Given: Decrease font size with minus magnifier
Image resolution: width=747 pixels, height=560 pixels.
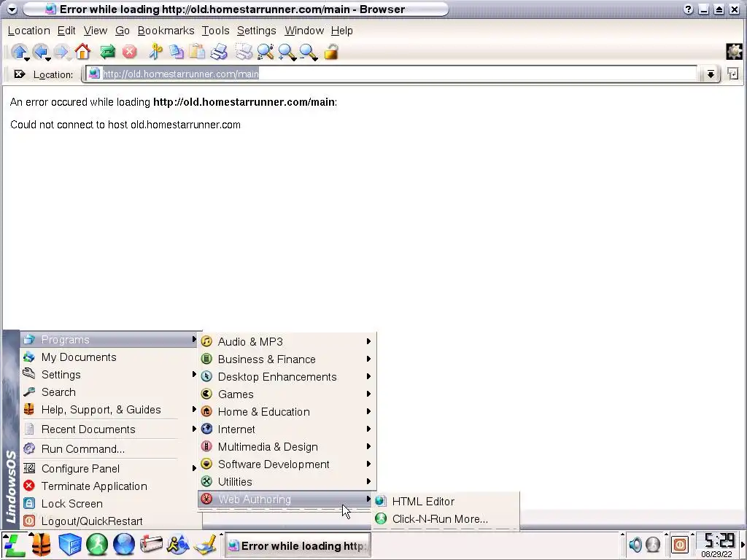Looking at the screenshot, I should click(309, 52).
